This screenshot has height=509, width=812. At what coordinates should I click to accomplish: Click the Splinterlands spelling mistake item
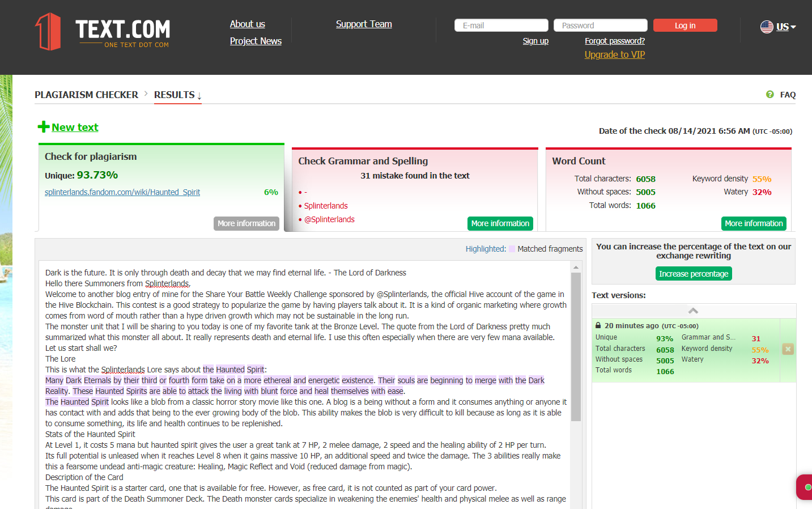(326, 206)
